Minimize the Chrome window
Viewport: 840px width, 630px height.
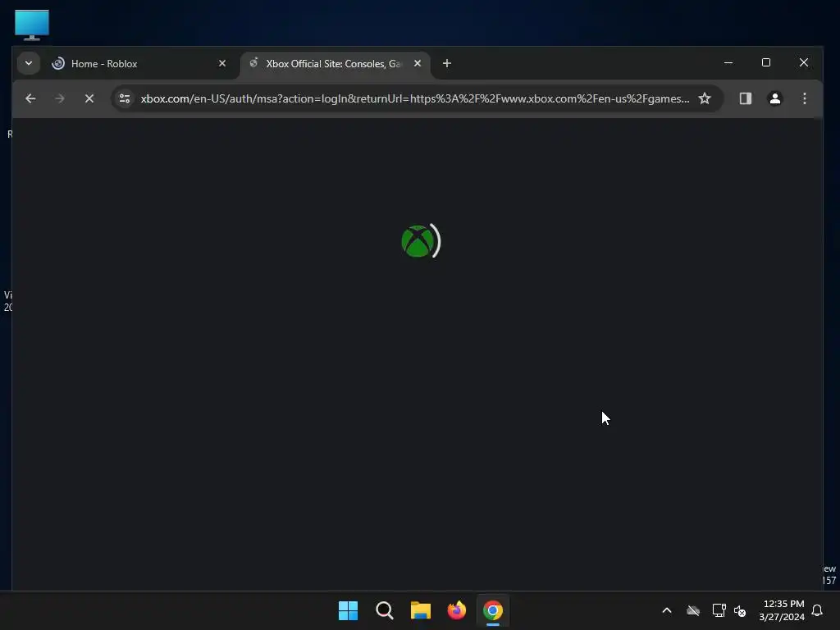(728, 62)
